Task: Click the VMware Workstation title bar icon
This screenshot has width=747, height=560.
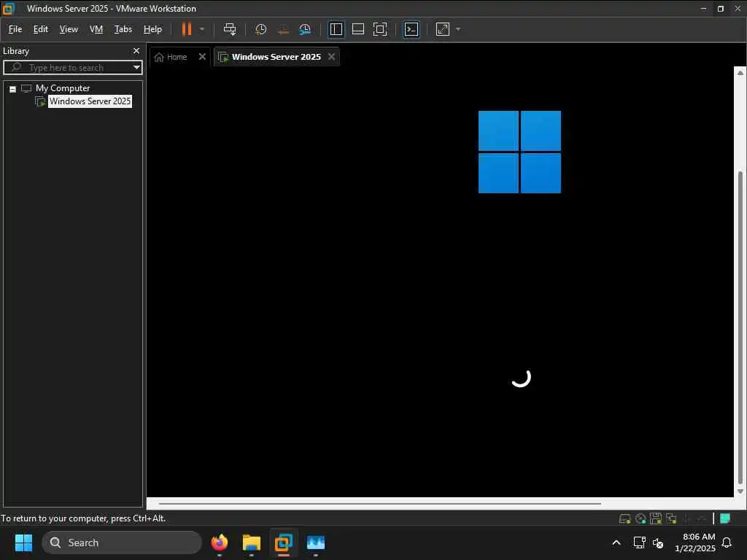Action: click(x=9, y=9)
